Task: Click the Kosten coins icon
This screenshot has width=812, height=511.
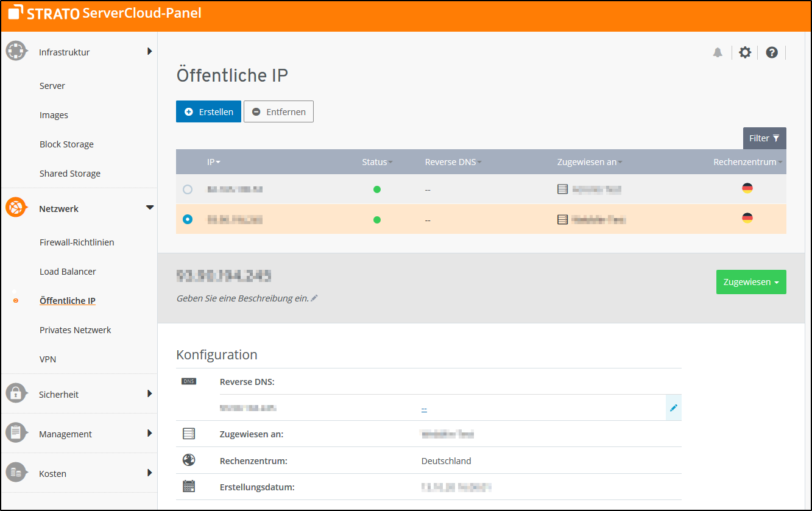Action: (16, 473)
